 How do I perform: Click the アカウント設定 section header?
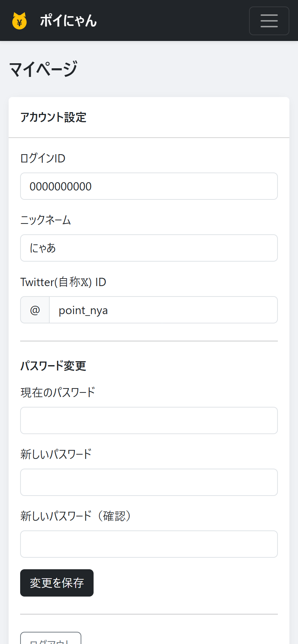(53, 118)
